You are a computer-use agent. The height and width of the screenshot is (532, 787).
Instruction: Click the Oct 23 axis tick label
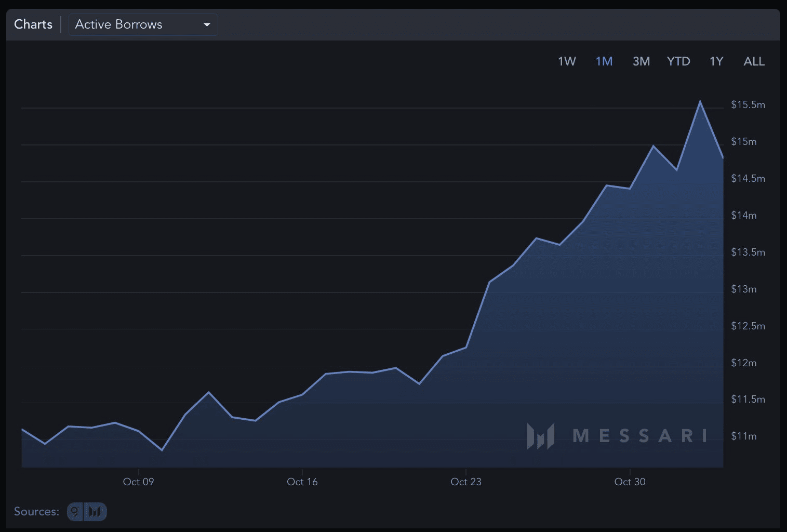(x=466, y=482)
